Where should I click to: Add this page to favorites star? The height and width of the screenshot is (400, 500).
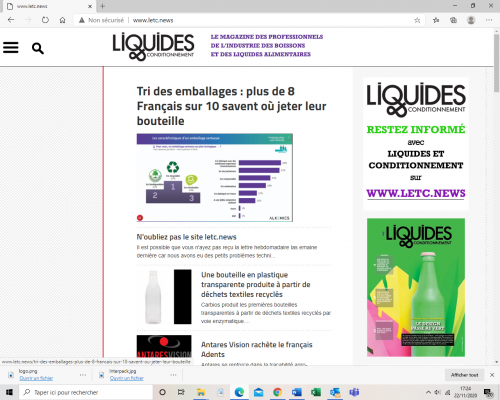click(x=417, y=20)
